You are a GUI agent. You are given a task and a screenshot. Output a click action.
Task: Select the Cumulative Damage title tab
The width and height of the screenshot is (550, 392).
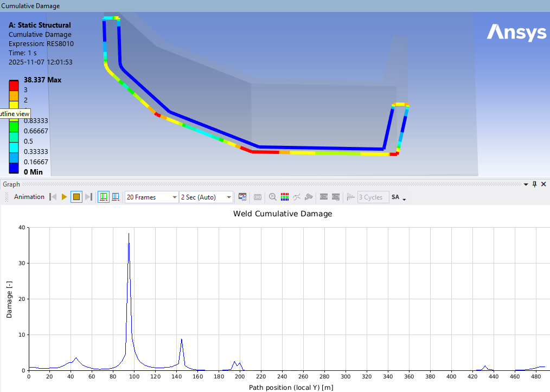[x=31, y=6]
